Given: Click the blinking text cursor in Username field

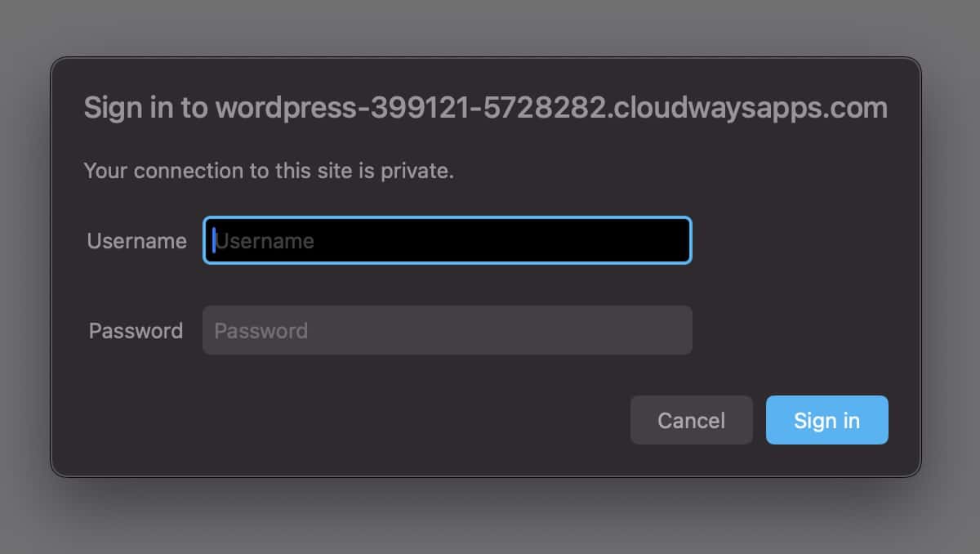Looking at the screenshot, I should (x=214, y=240).
